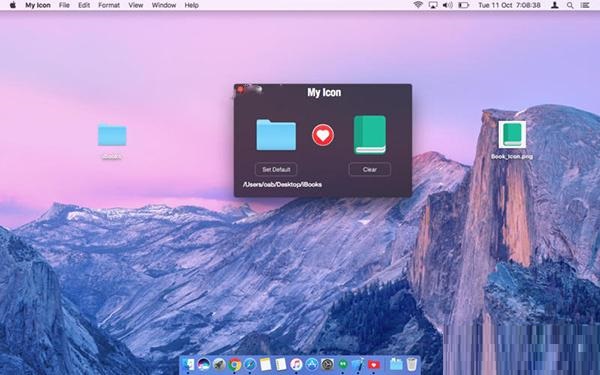
Task: Open Finder from the Dock
Action: pyautogui.click(x=188, y=364)
